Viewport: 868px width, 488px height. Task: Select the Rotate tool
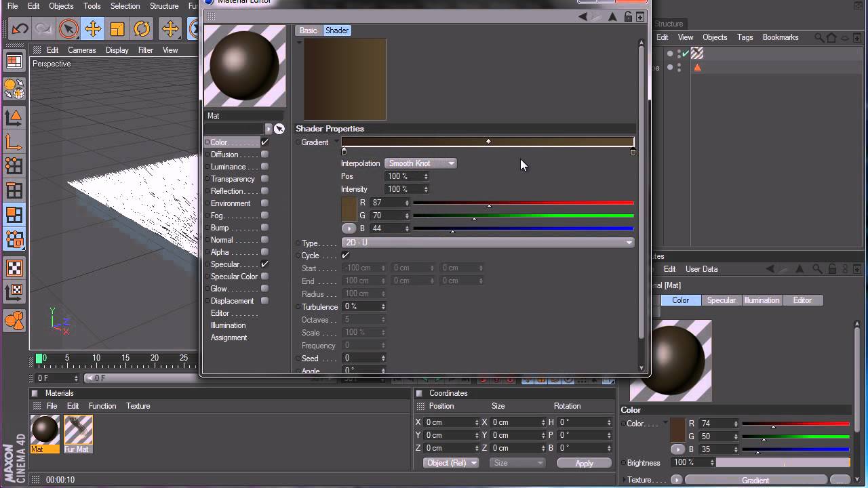point(142,28)
